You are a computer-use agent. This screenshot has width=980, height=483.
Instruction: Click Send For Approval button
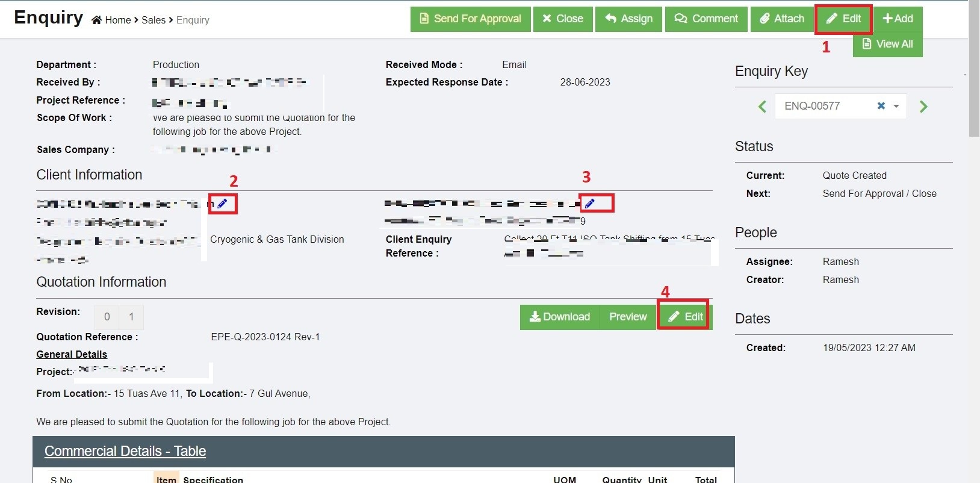(470, 19)
